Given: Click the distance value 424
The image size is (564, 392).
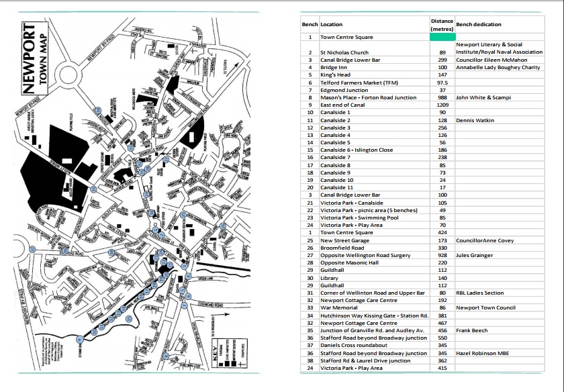Looking at the screenshot, I should coord(442,233).
